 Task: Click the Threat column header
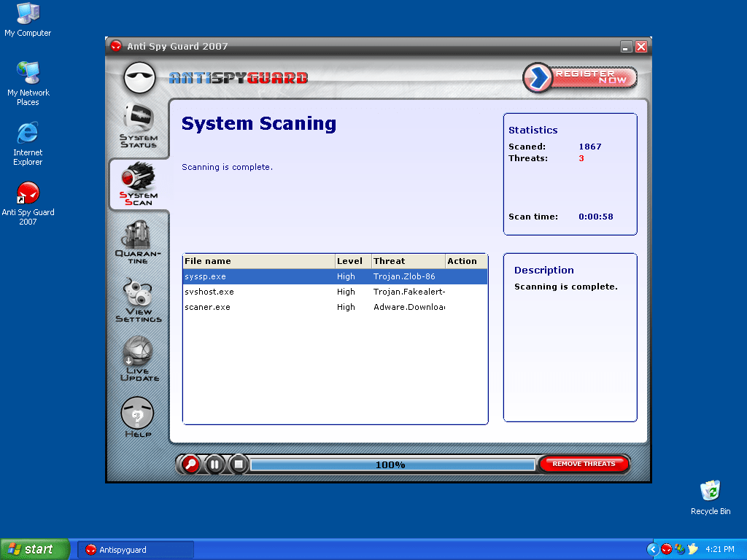[x=408, y=261]
